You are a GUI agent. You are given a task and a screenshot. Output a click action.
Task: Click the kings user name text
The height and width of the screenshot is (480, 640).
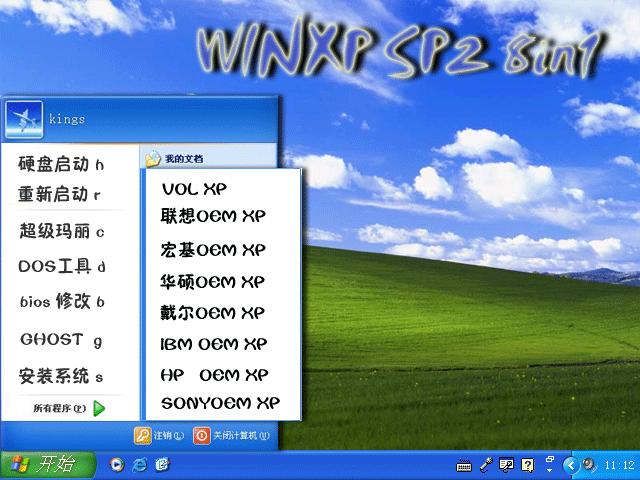[x=67, y=119]
